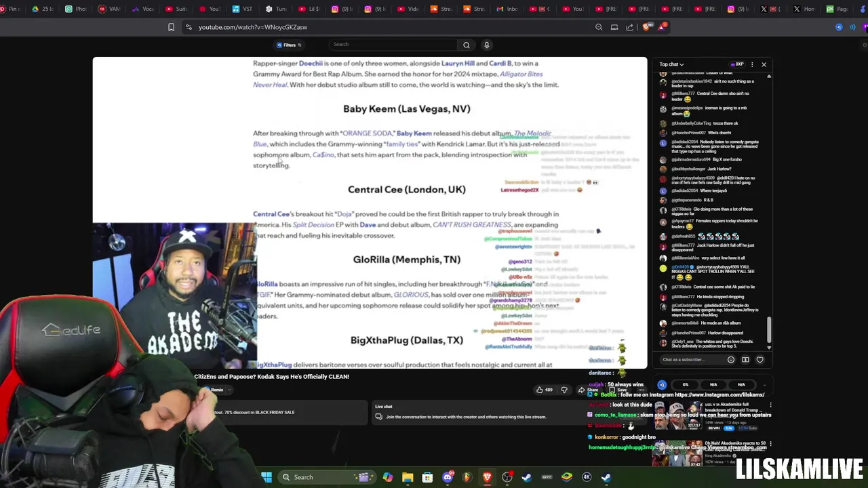The image size is (868, 488).
Task: Click the browser zoom magnifier icon
Action: (599, 27)
